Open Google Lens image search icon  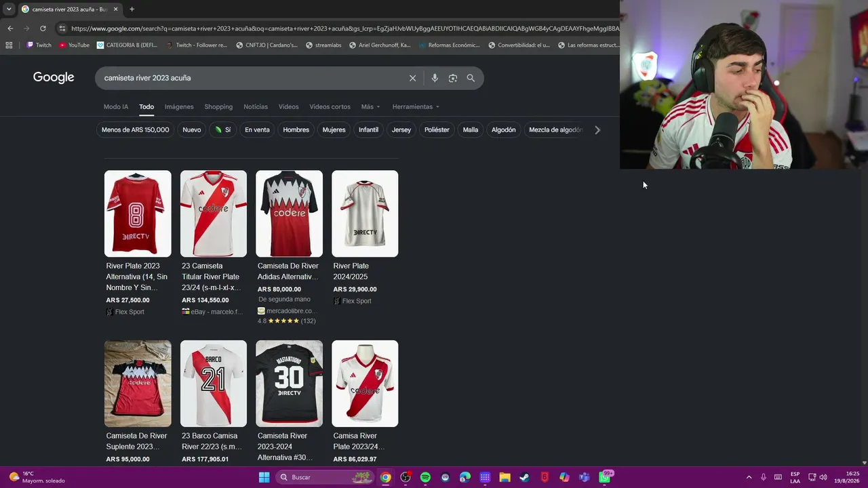coord(453,78)
